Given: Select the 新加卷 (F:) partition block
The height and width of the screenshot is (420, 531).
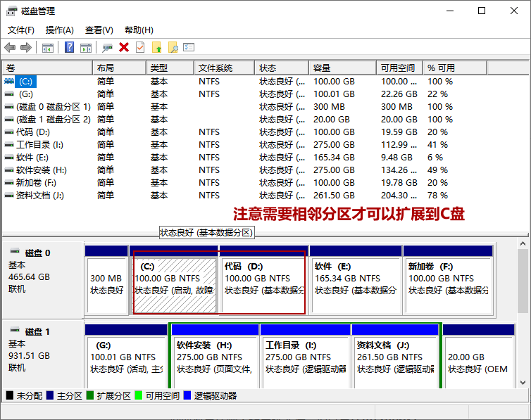Looking at the screenshot, I should tap(448, 280).
